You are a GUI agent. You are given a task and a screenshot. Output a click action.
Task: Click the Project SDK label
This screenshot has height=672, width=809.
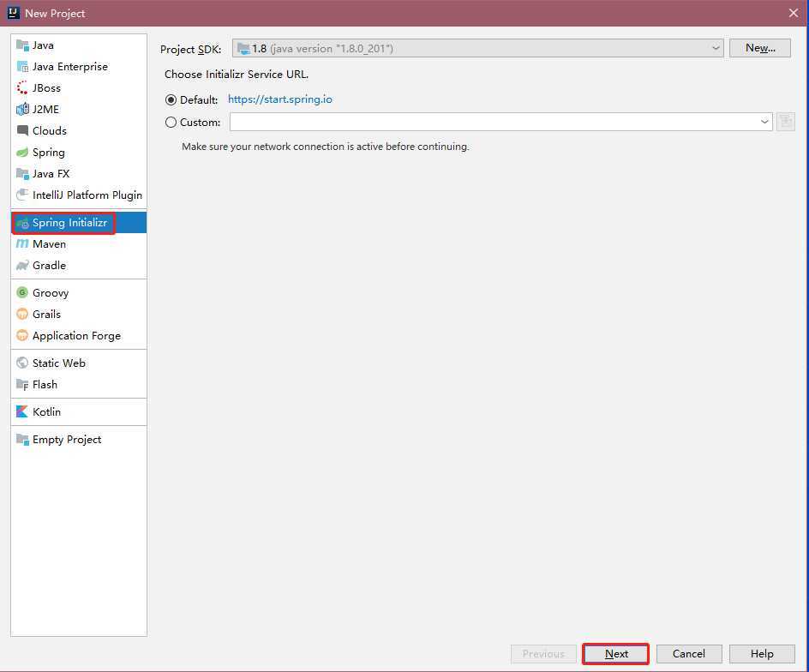pos(190,49)
